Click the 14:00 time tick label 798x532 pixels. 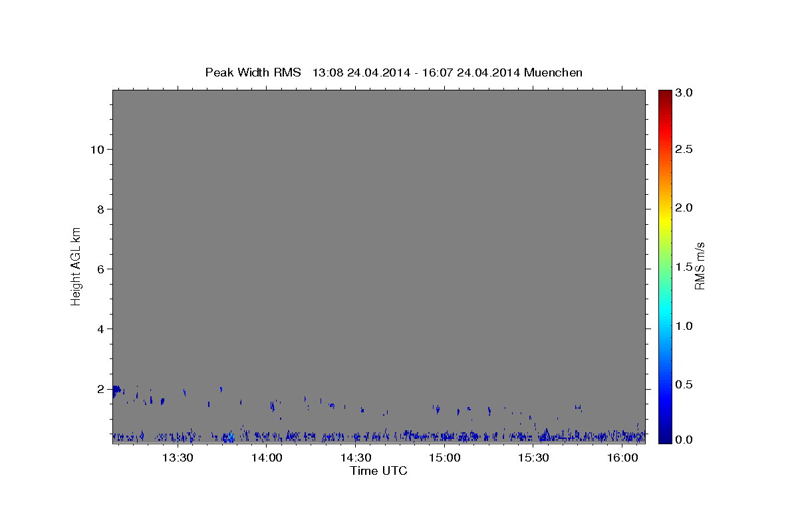click(267, 458)
